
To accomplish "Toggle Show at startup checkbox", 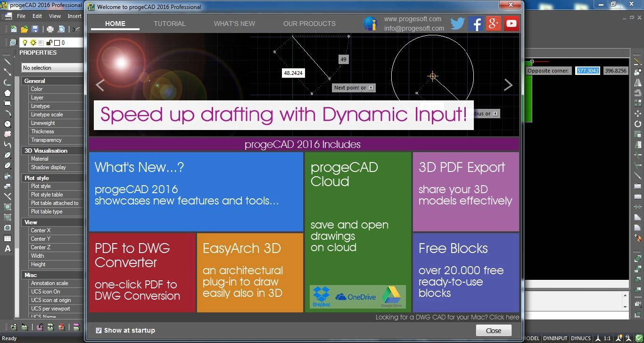I will coord(99,330).
